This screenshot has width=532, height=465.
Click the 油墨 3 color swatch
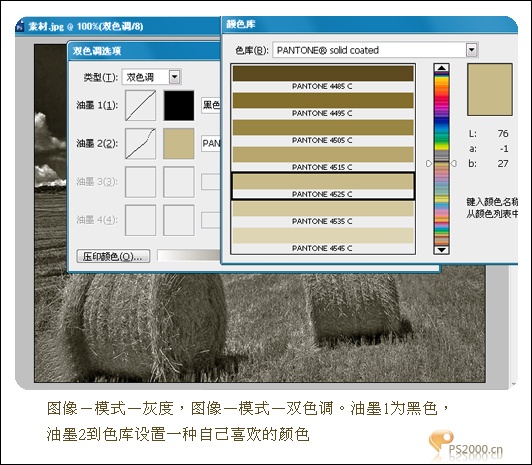(179, 182)
